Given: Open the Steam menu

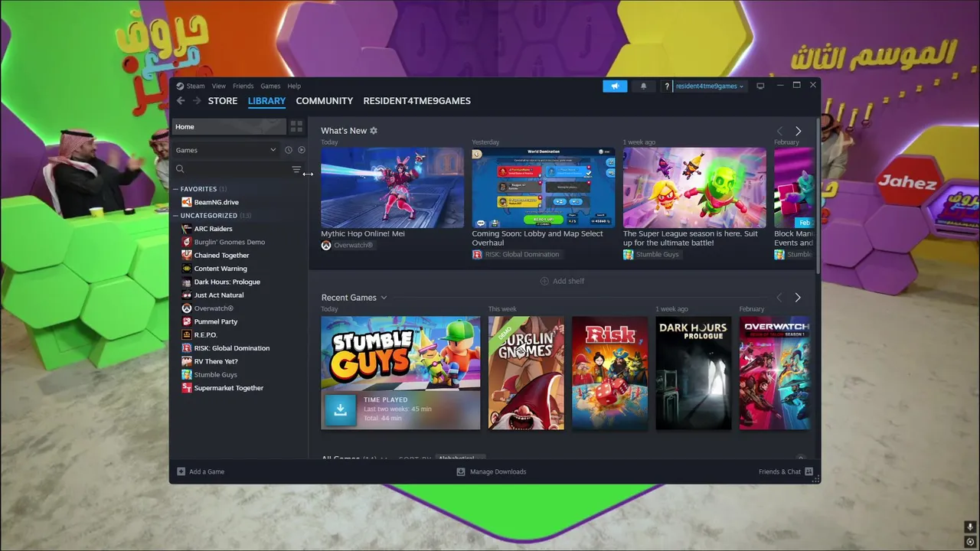Looking at the screenshot, I should tap(196, 86).
